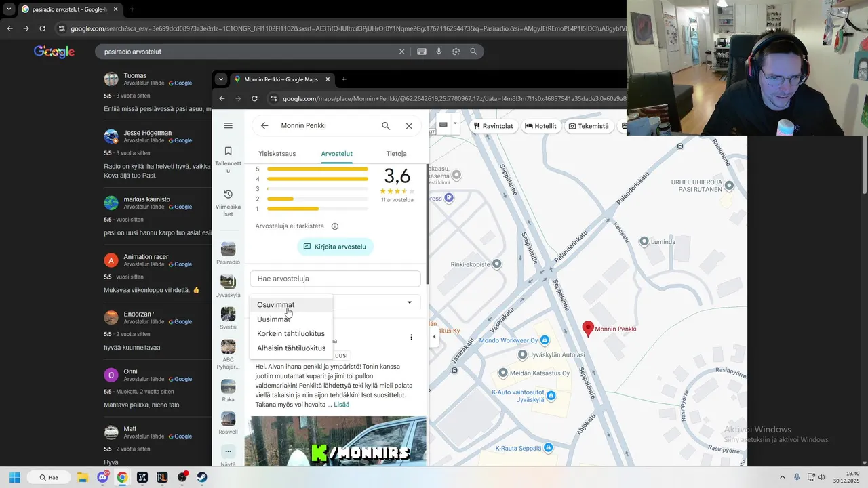The image size is (868, 488).
Task: Click the Ravintolat category chip
Action: tap(492, 126)
